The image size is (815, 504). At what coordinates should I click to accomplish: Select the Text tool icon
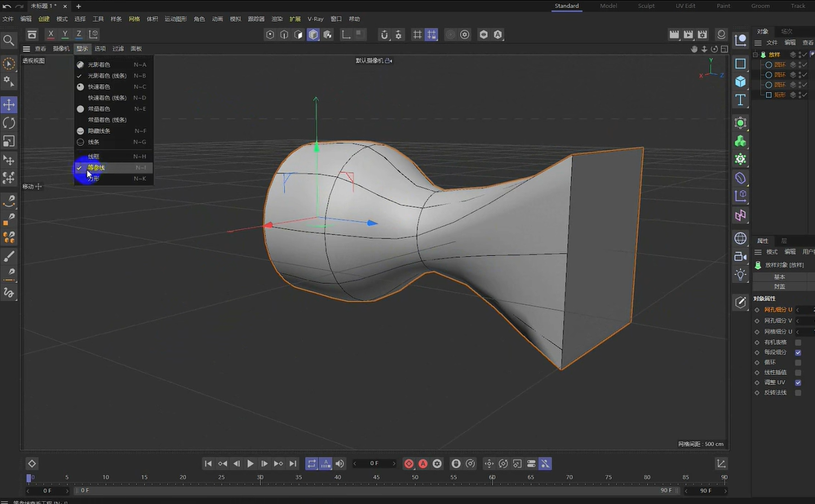pos(740,99)
